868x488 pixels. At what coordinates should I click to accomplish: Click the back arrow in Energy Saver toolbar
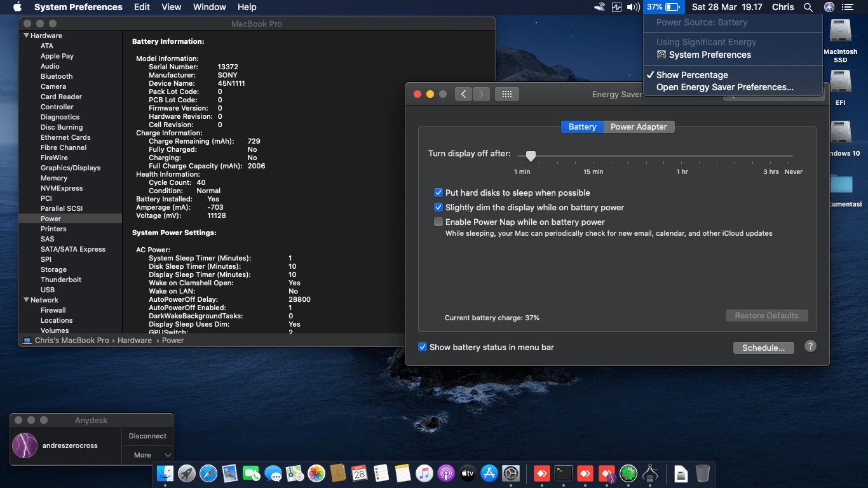(x=463, y=94)
